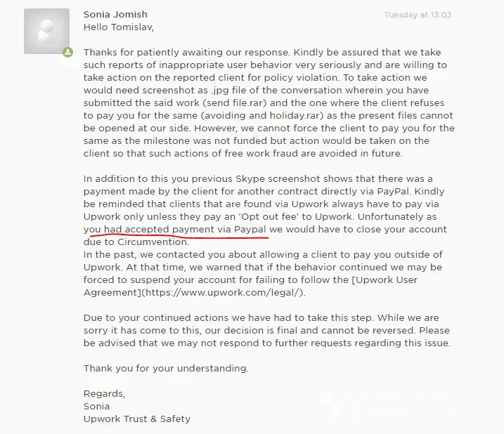Click the Upwork Trust & Safety signature
This screenshot has height=434, width=504.
click(136, 419)
